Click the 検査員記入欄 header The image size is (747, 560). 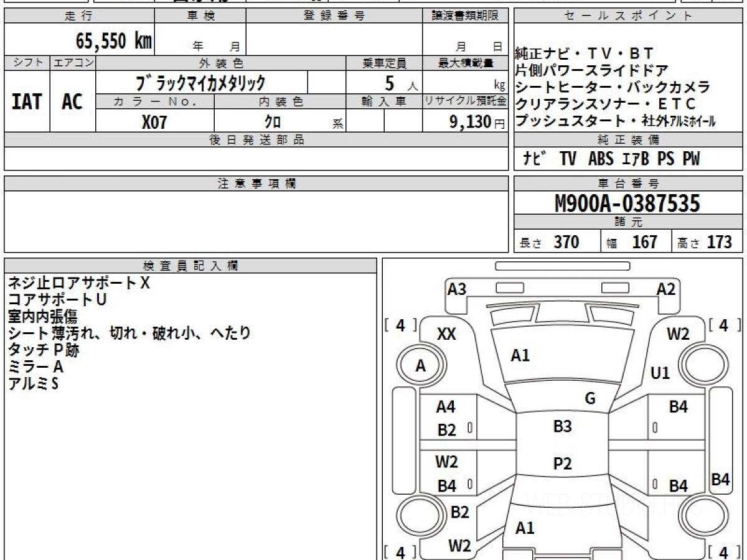pos(190,266)
